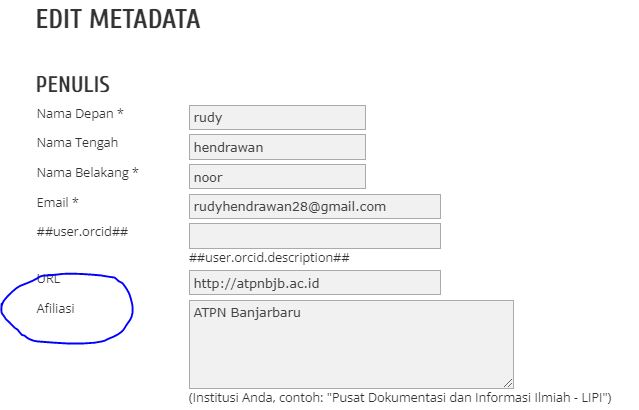The height and width of the screenshot is (410, 639).
Task: Click the Nama Depan input field
Action: coord(277,117)
